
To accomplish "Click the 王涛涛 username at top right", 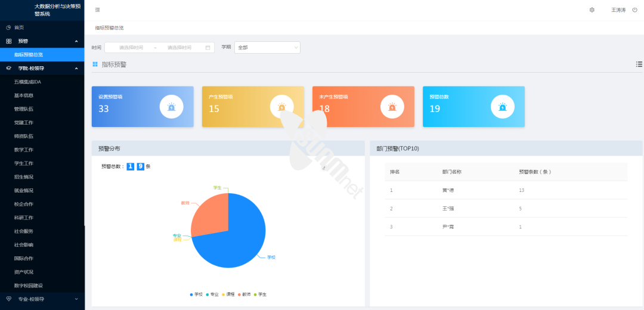I will (618, 10).
